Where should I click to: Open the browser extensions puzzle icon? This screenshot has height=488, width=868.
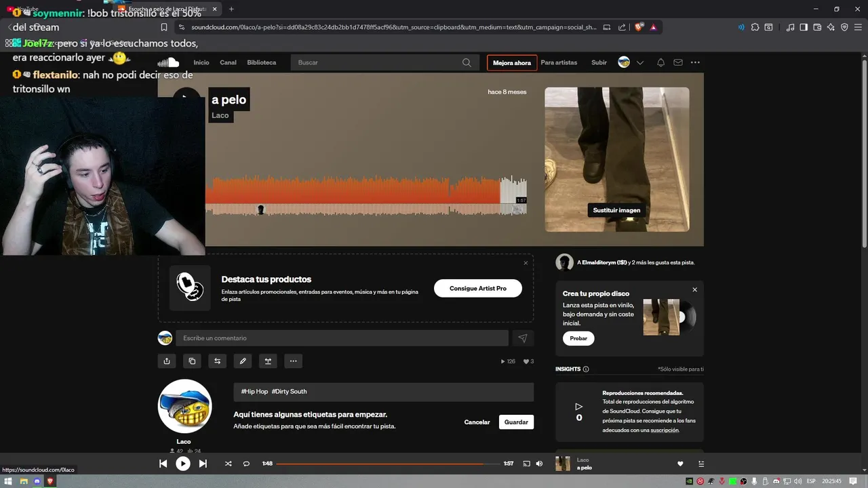755,27
